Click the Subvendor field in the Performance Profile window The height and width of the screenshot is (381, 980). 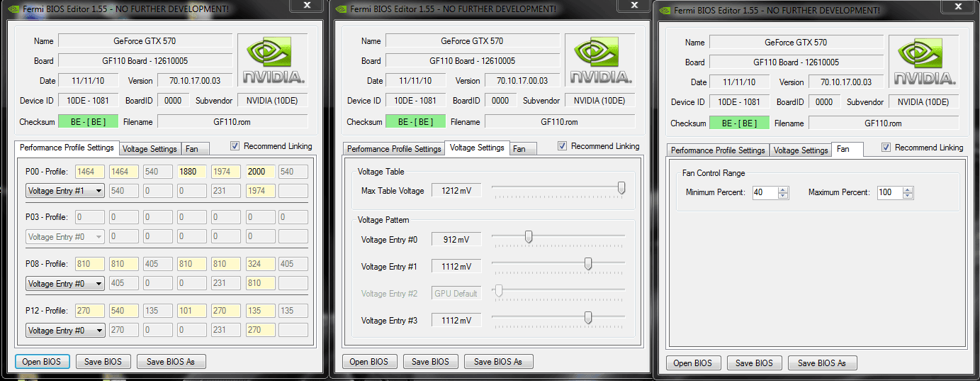[273, 100]
